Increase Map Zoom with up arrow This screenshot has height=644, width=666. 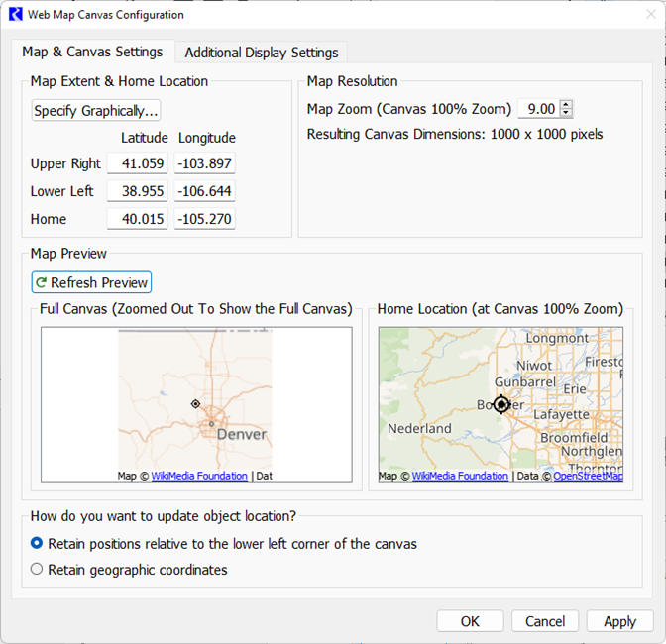(566, 105)
